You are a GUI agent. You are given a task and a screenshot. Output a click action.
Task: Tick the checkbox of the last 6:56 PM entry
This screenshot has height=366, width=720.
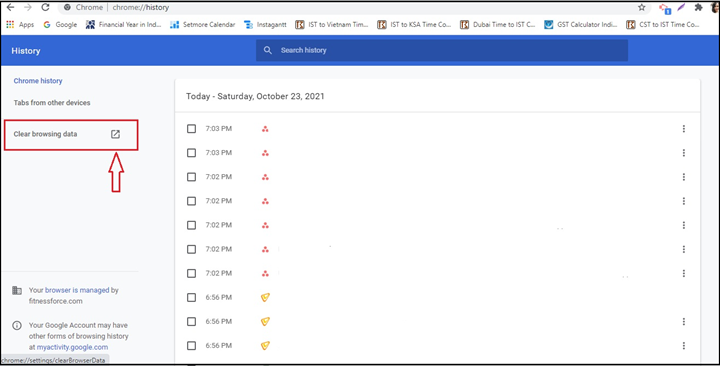(x=191, y=346)
